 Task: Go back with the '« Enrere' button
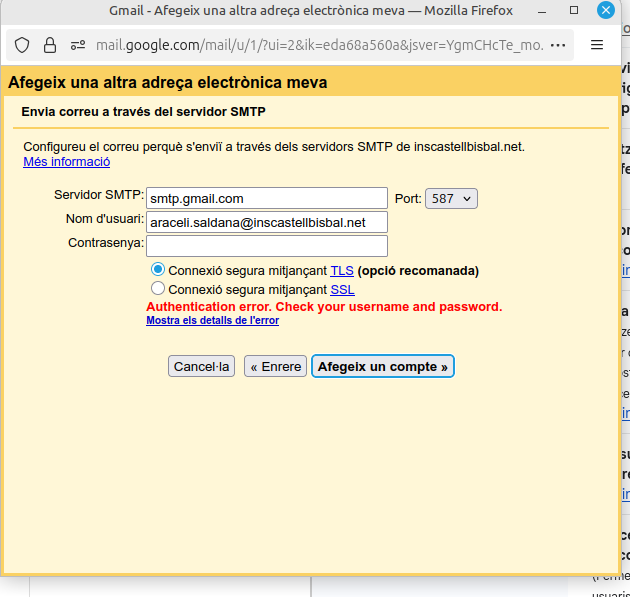coord(275,367)
